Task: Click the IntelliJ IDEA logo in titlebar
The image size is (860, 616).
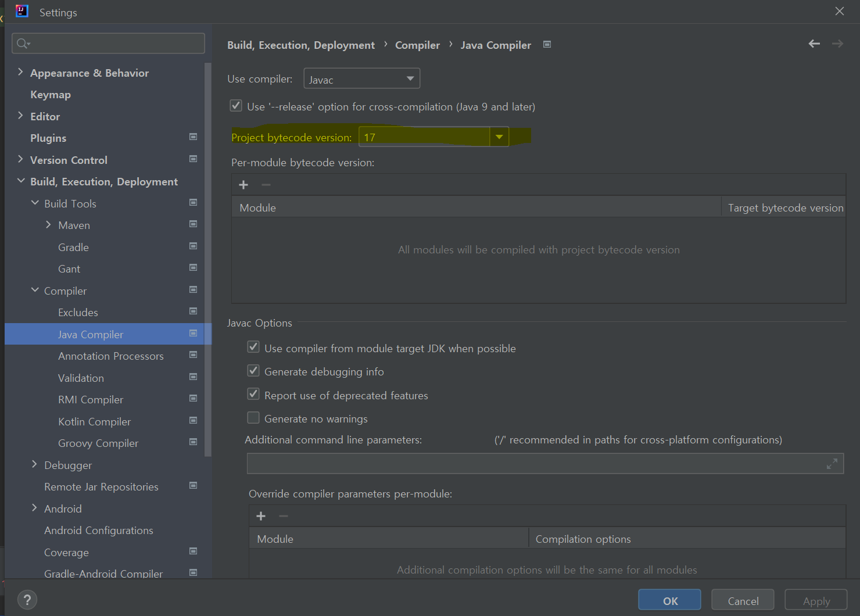Action: click(21, 11)
